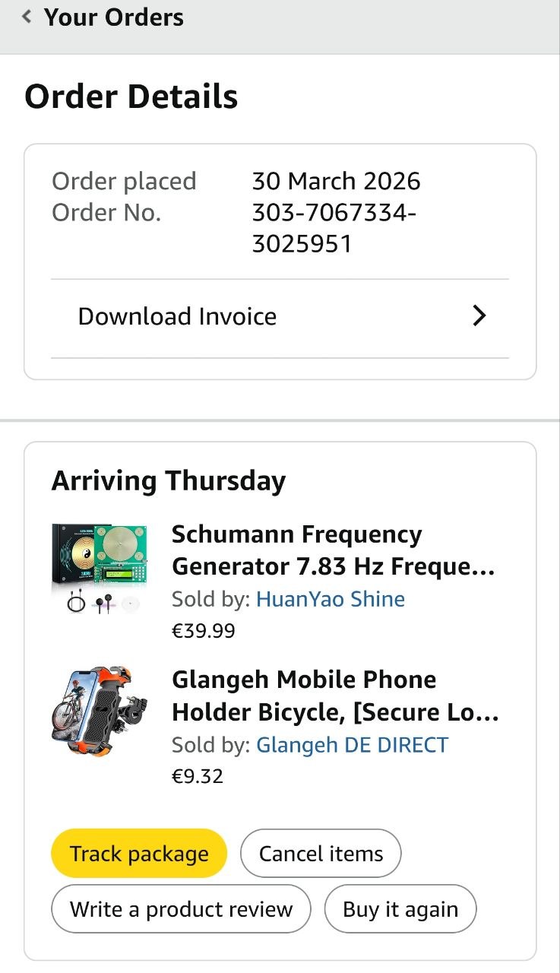Click the €39.99 price
This screenshot has height=973, width=560.
tap(204, 631)
